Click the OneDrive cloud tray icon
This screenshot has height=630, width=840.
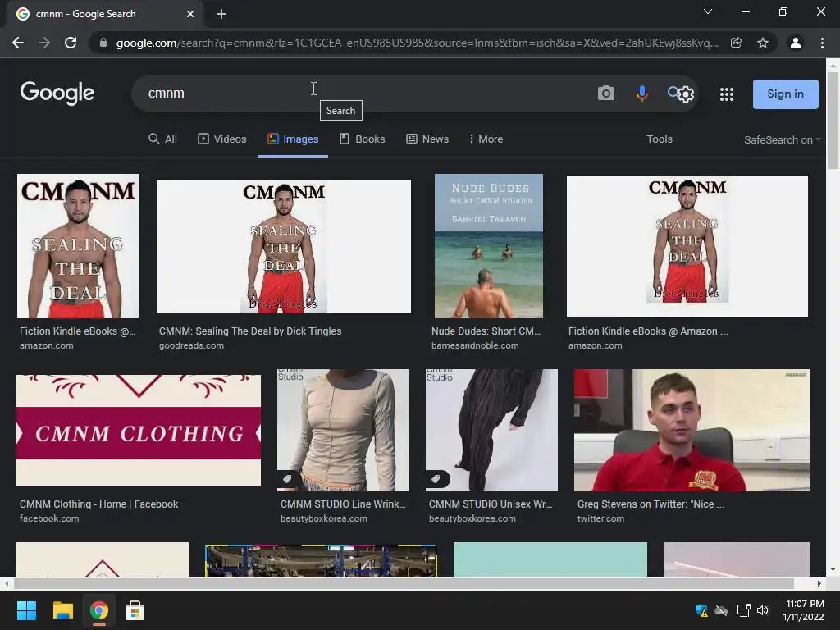[x=722, y=610]
